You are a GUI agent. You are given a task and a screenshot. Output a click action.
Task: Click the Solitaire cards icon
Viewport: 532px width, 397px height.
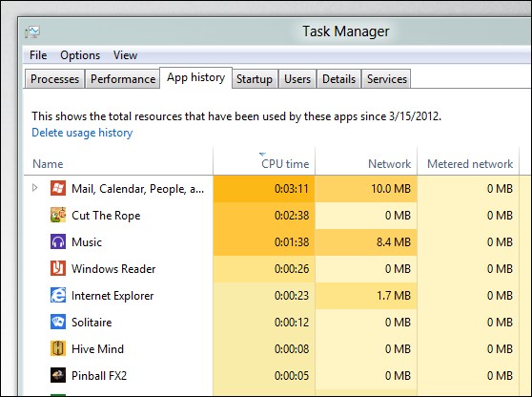58,322
